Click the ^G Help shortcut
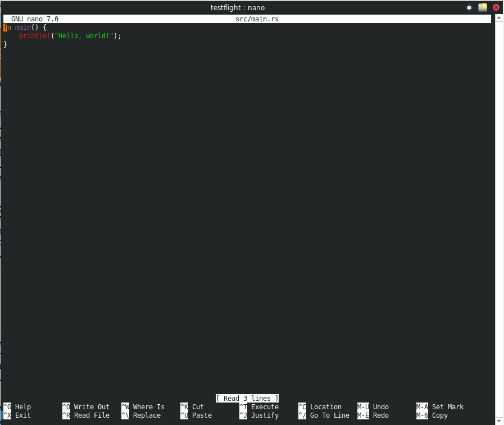This screenshot has width=504, height=425. tap(17, 407)
